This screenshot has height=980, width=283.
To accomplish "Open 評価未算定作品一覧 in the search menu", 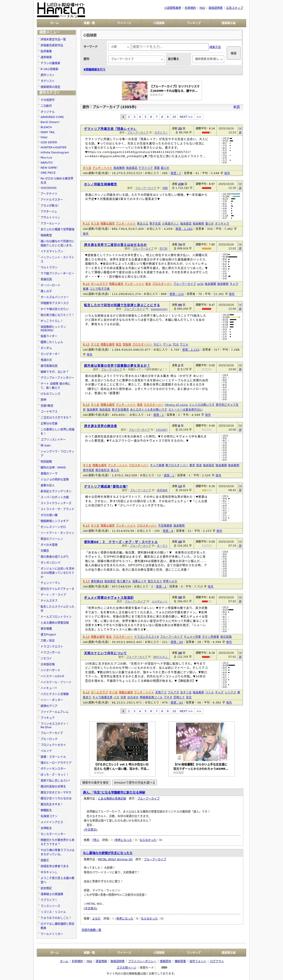I will (x=53, y=40).
